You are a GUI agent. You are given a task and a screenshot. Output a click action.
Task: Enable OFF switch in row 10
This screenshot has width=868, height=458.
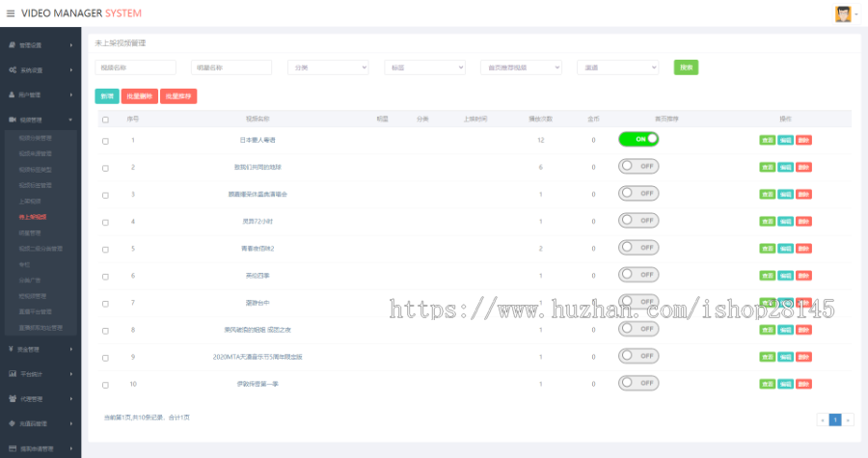[638, 383]
